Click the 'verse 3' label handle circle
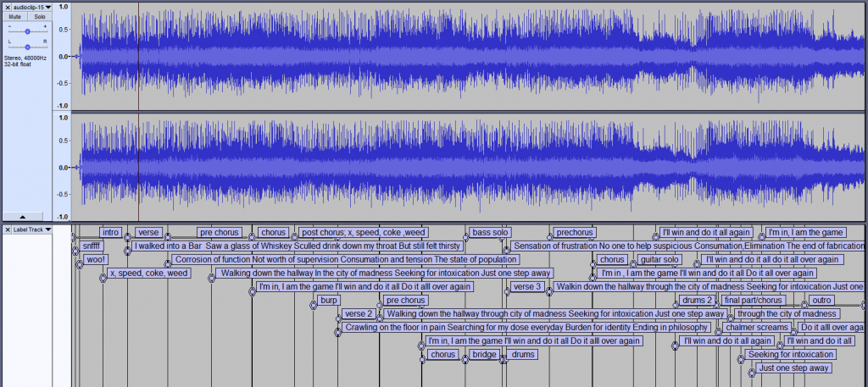The width and height of the screenshot is (868, 387). (x=507, y=291)
